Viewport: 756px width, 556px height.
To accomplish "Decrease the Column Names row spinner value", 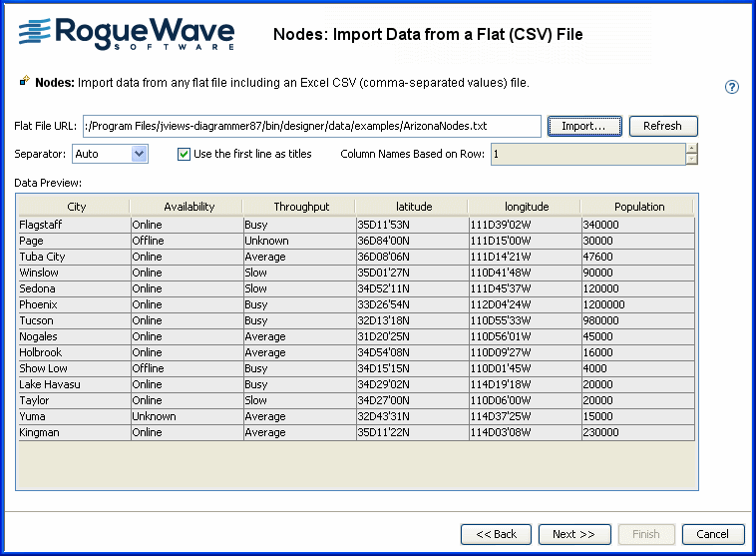I will (691, 159).
